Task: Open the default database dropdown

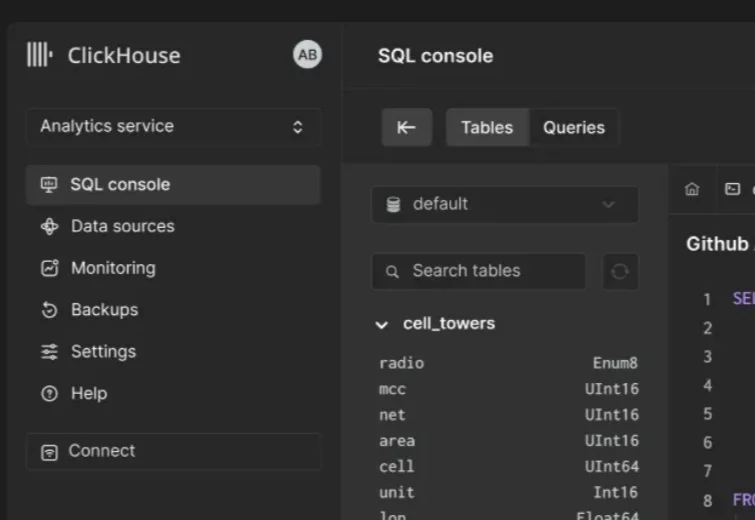Action: [504, 204]
